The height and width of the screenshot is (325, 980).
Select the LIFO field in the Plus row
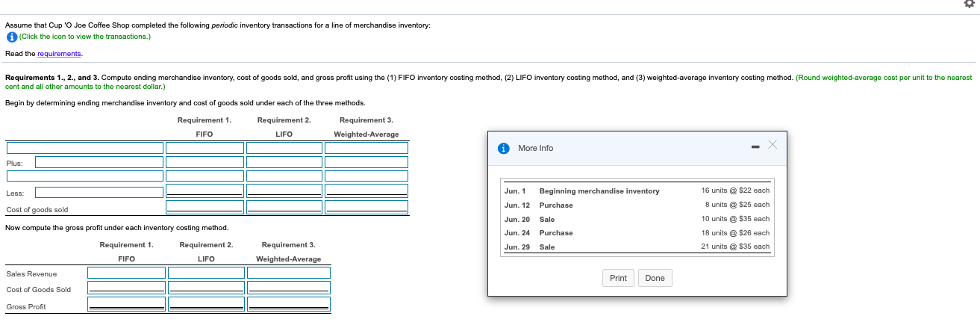click(284, 162)
